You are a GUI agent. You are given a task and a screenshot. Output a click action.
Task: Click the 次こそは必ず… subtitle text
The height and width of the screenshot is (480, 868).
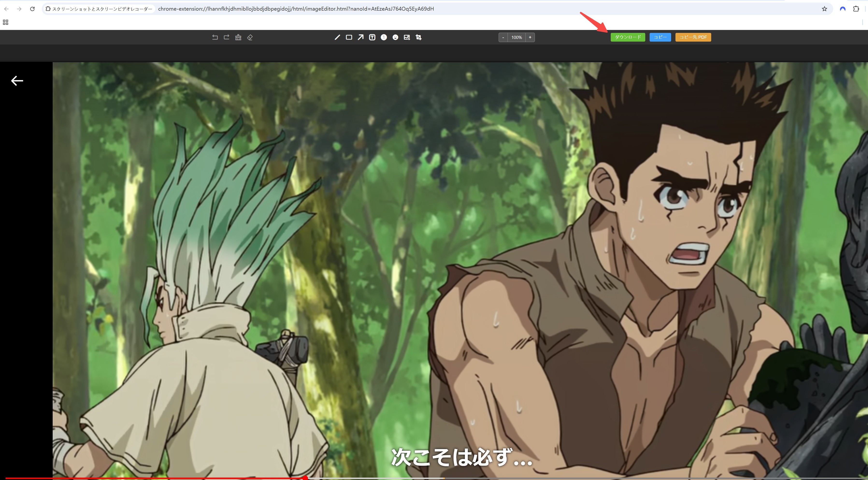462,458
